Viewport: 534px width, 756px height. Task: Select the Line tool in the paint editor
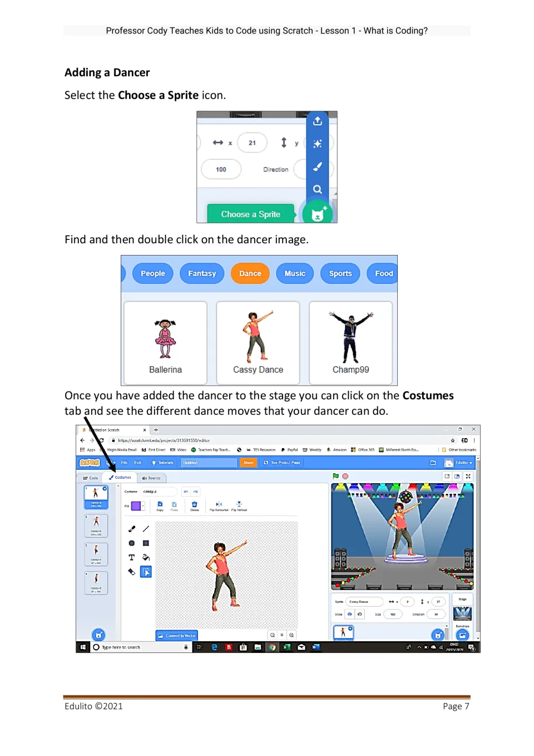(146, 529)
